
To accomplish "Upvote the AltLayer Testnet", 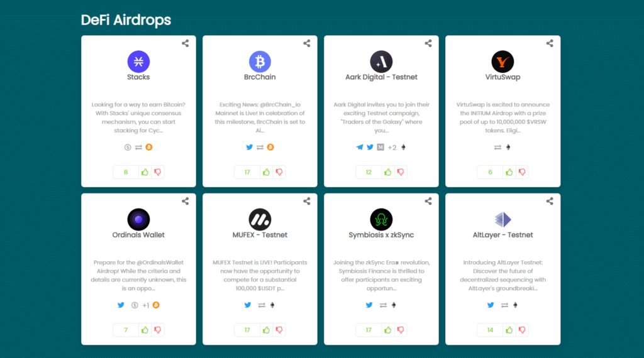I will pyautogui.click(x=509, y=330).
